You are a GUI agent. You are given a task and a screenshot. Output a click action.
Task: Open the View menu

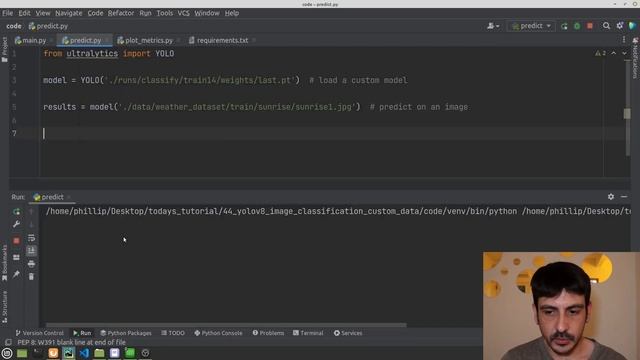(42, 13)
